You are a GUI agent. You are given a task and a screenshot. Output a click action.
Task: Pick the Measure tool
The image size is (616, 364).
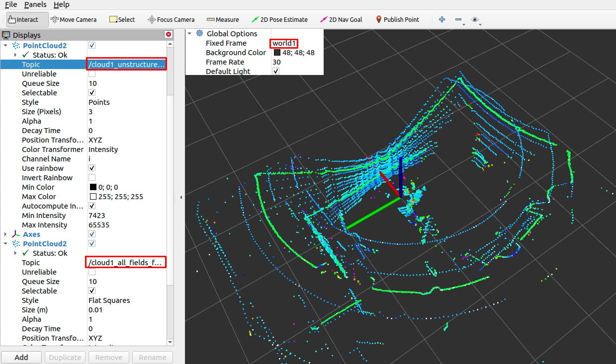pos(223,20)
